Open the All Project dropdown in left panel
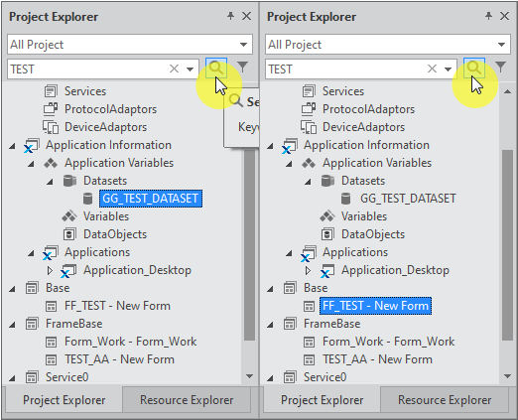Viewport: 518px width, 420px height. click(244, 45)
